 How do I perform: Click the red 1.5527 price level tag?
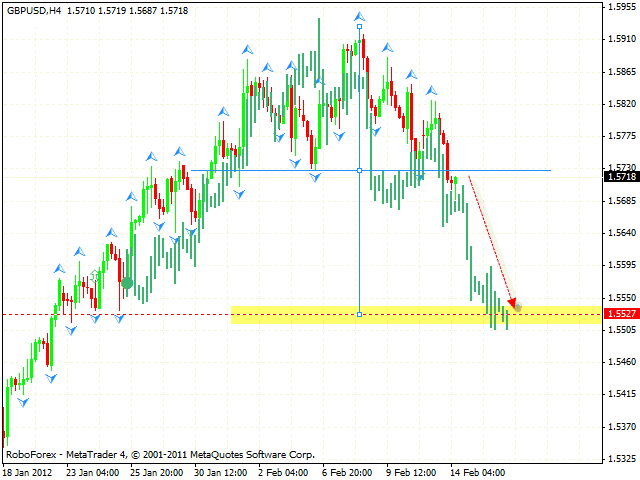(x=617, y=314)
